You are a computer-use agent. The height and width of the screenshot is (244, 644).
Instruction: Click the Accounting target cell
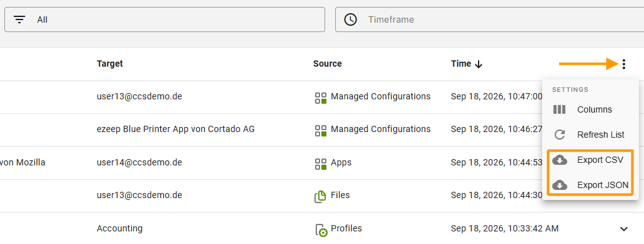119,228
